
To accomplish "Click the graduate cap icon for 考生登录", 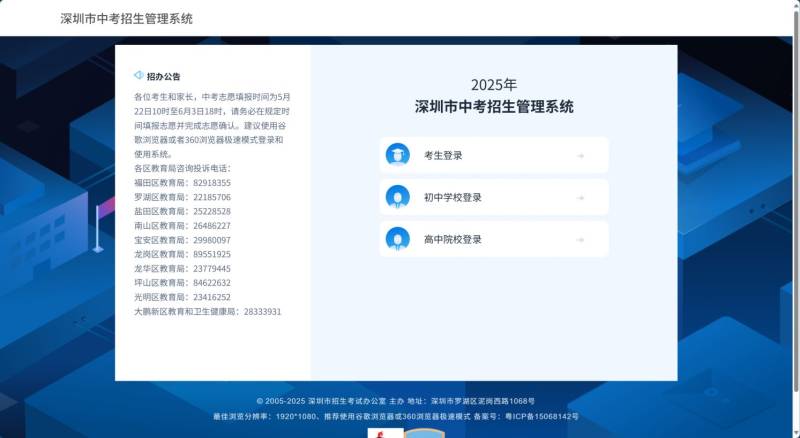I will point(397,155).
